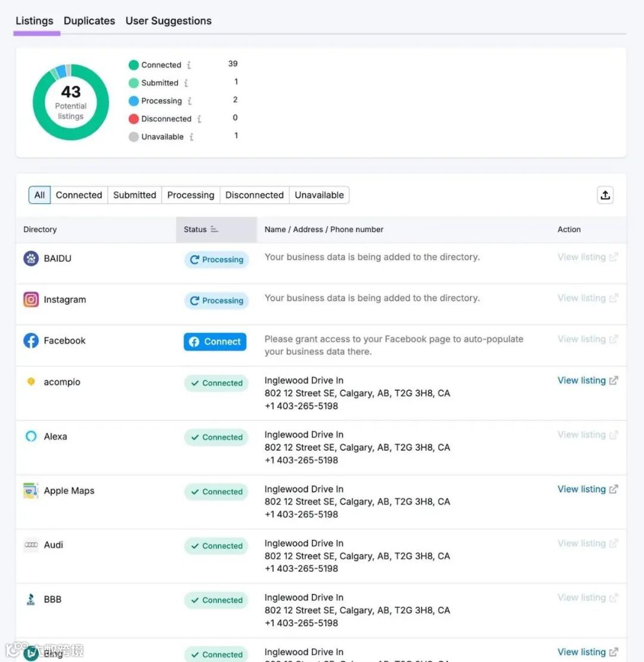Click Apple Maps' Connected status badge
Screen dimensions: 644x662
tap(216, 491)
